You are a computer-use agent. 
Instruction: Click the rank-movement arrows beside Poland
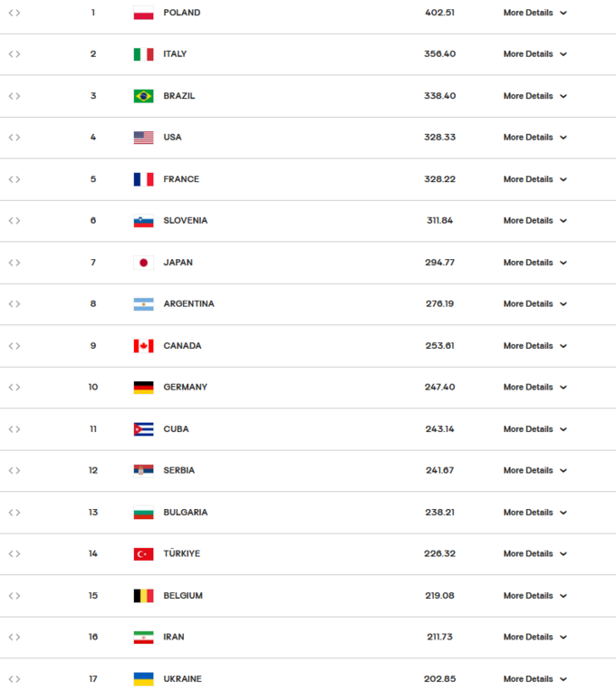click(x=14, y=13)
